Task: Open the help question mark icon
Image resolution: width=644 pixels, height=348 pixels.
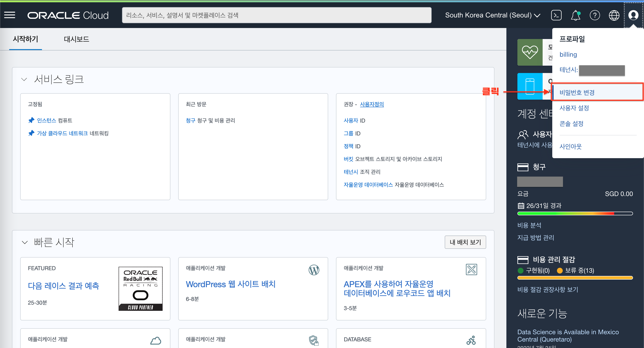Action: pos(595,15)
